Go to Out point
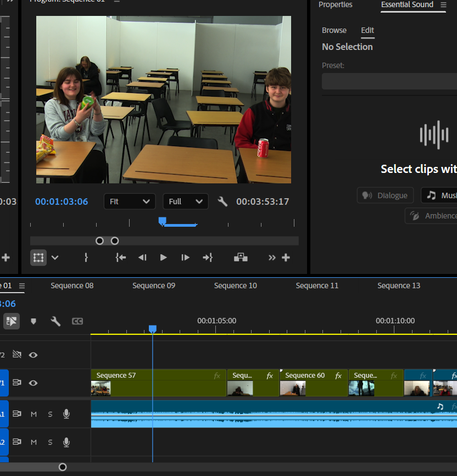This screenshot has width=457, height=476. click(208, 257)
